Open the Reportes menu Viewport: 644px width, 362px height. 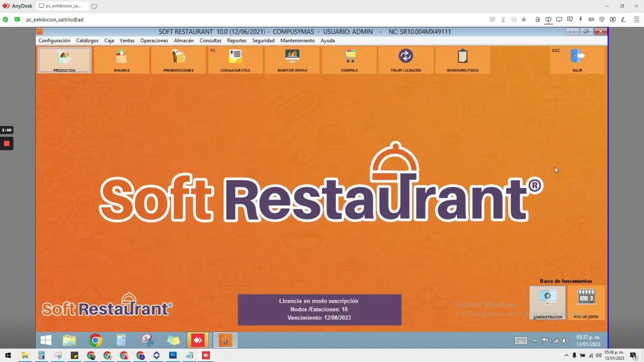pos(236,41)
